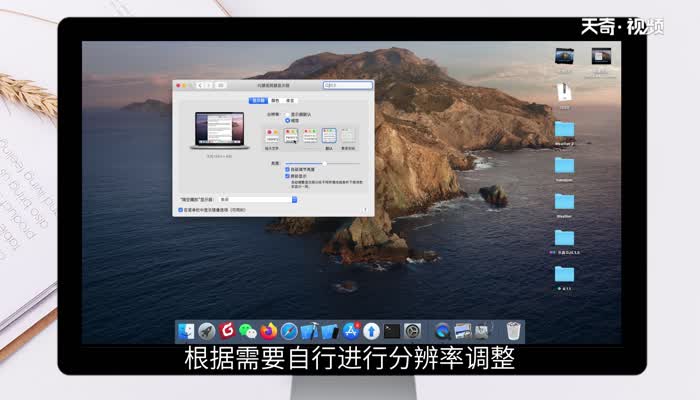The height and width of the screenshot is (400, 700).
Task: Click the preferences search field
Action: (347, 86)
